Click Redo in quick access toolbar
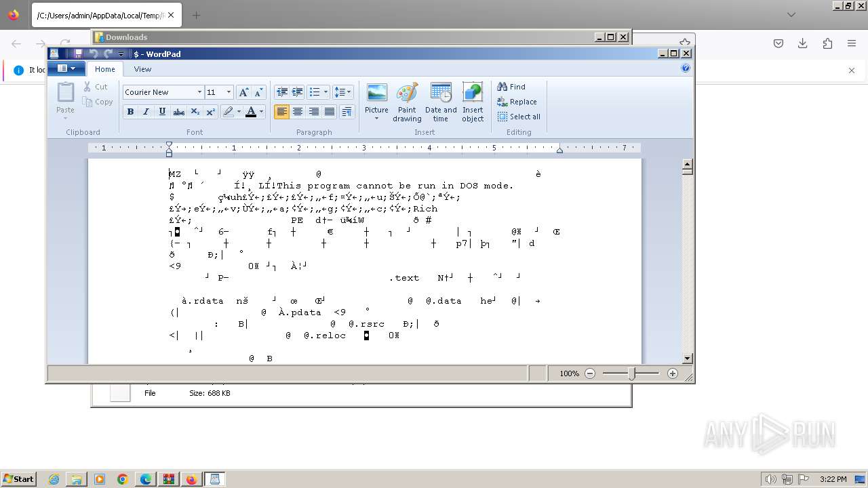 (x=108, y=54)
